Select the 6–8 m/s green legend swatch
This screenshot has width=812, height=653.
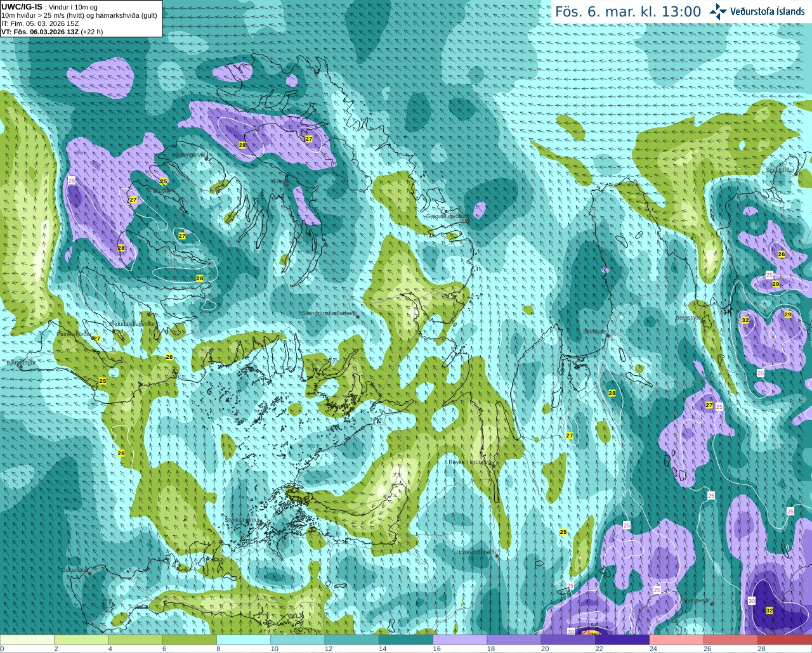(190, 640)
